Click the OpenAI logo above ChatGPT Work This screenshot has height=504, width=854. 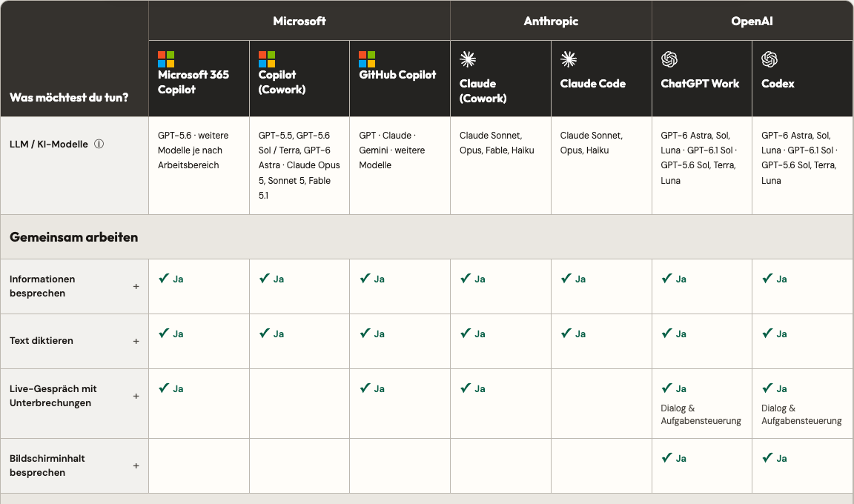tap(669, 59)
